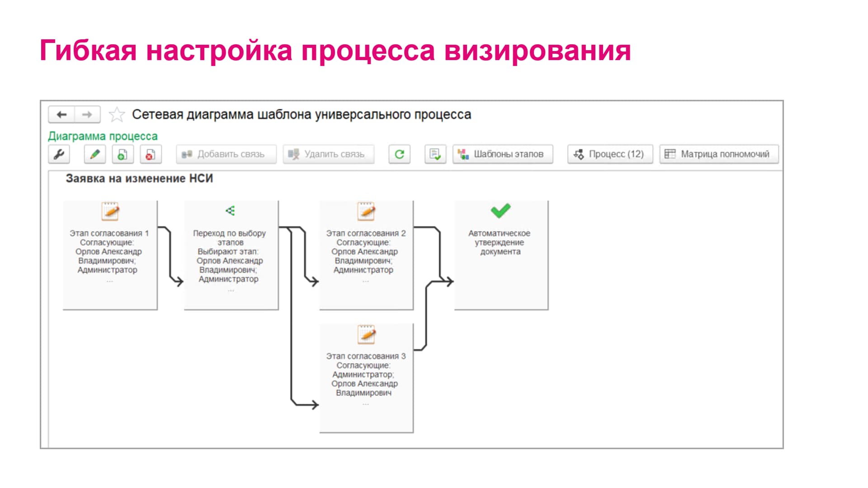Click the Удалить связь button

point(329,155)
